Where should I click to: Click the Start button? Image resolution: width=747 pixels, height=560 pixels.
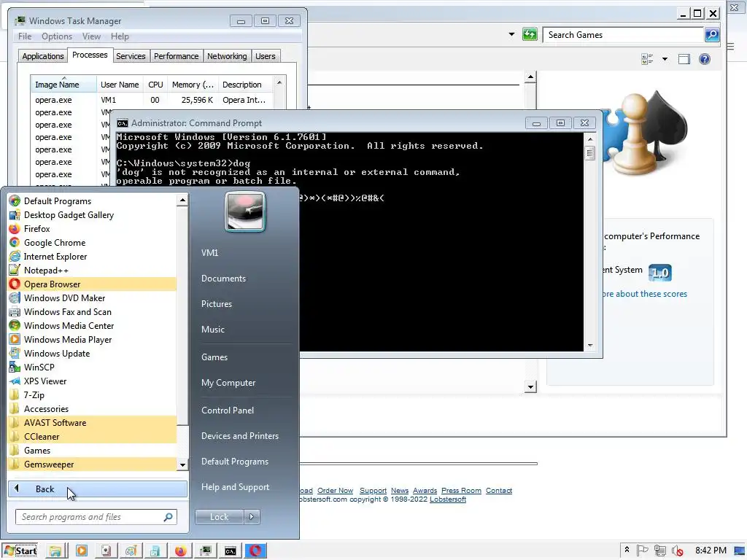click(20, 551)
